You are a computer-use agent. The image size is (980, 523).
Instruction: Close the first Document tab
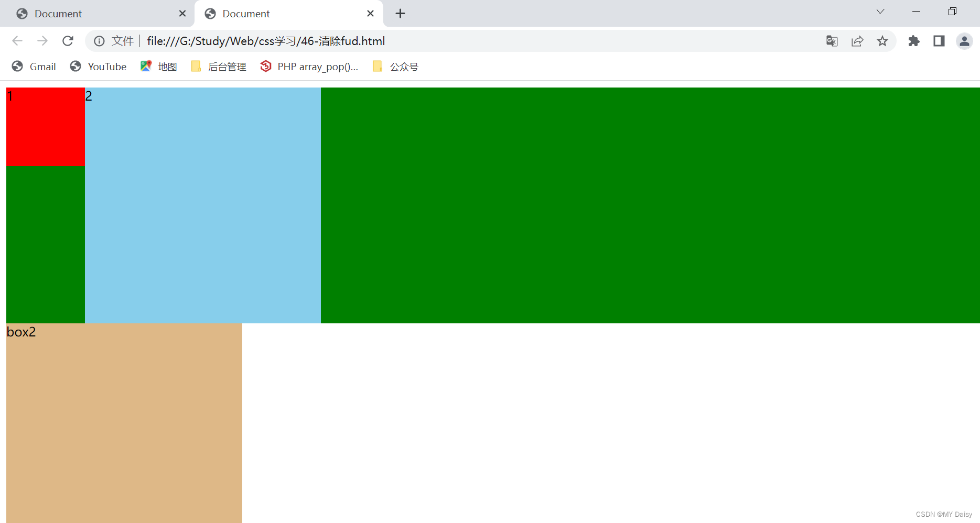[x=182, y=14]
